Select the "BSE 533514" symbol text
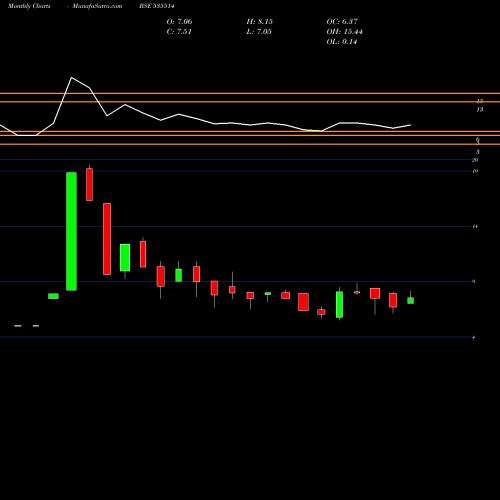500x500 pixels. coord(157,6)
